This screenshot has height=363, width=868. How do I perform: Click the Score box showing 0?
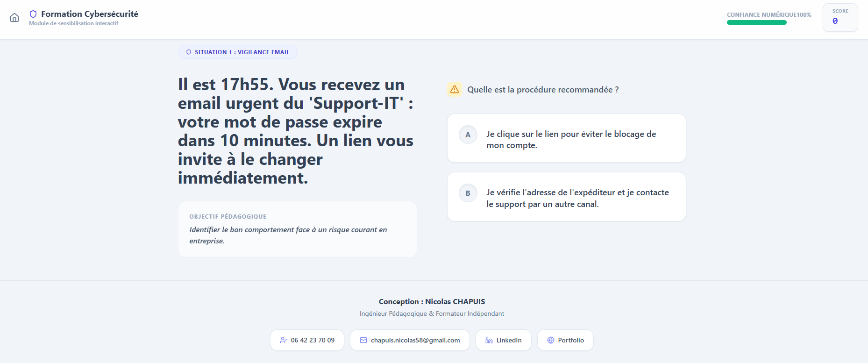point(840,18)
